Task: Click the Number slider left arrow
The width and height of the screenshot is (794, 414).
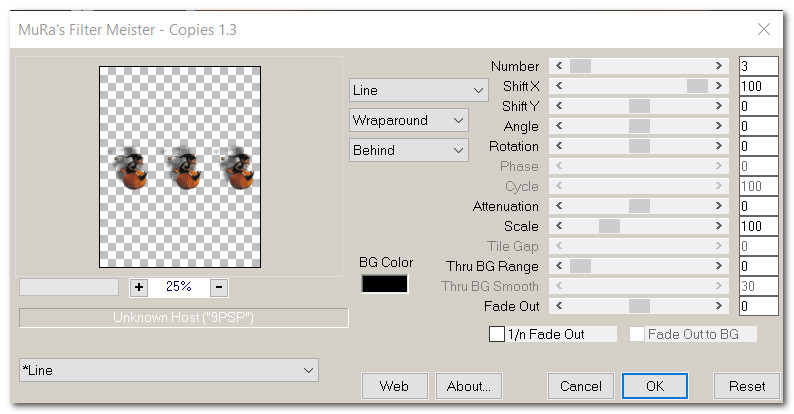Action: (x=558, y=66)
